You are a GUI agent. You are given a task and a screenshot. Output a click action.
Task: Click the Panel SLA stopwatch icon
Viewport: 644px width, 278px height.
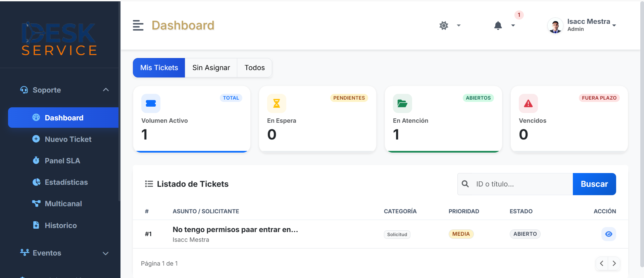pos(36,160)
